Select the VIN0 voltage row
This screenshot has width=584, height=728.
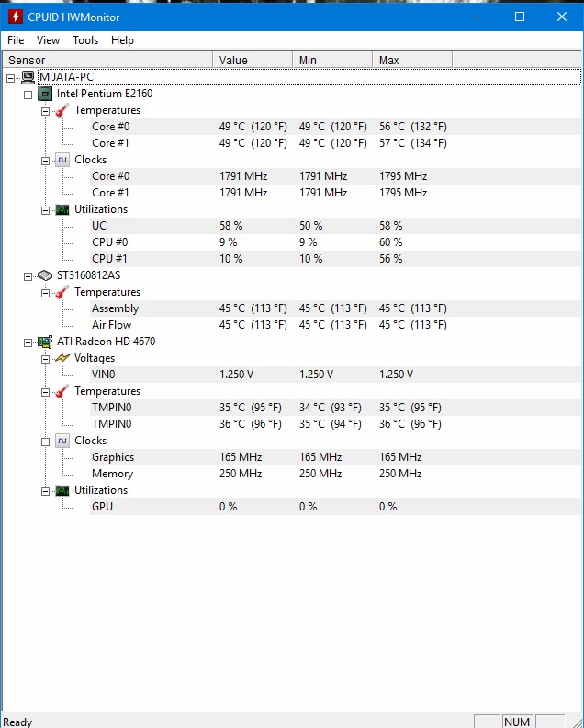104,375
